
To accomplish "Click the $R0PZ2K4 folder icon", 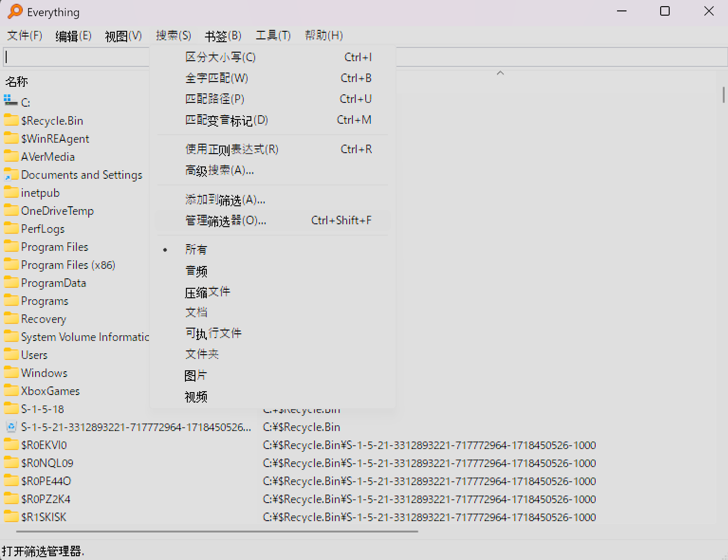I will [x=11, y=498].
